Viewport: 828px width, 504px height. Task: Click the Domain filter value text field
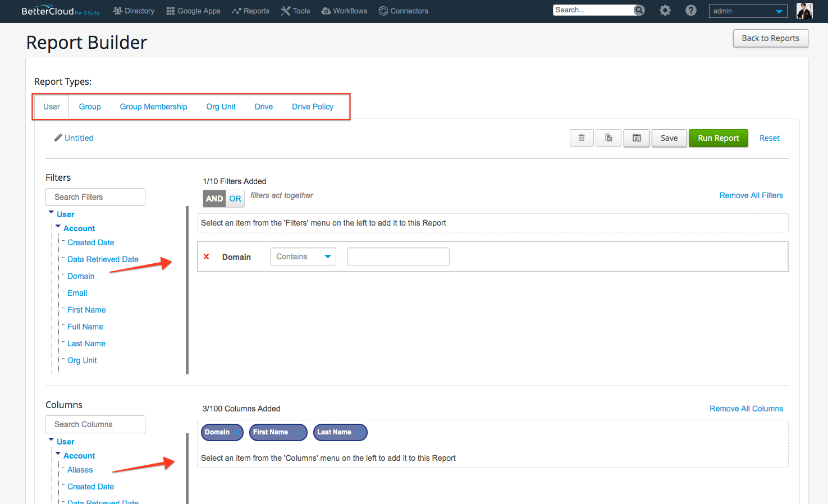[x=398, y=256]
